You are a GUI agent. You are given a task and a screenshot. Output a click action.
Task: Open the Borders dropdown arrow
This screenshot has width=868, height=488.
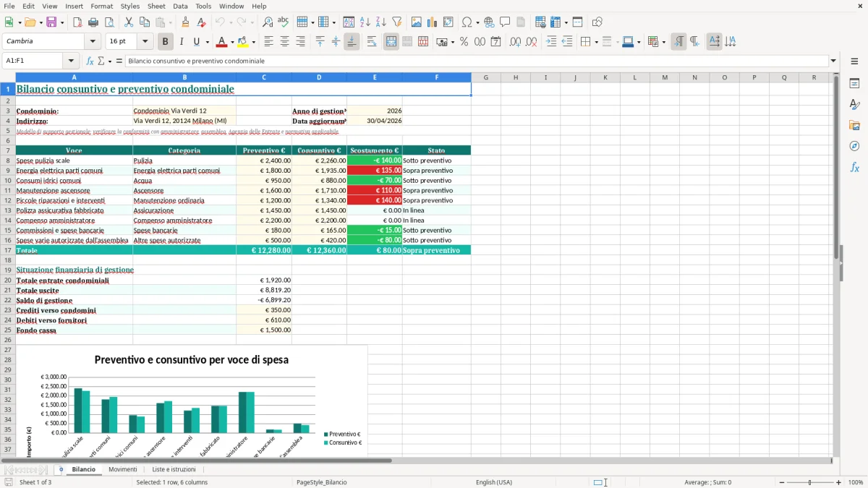(596, 42)
